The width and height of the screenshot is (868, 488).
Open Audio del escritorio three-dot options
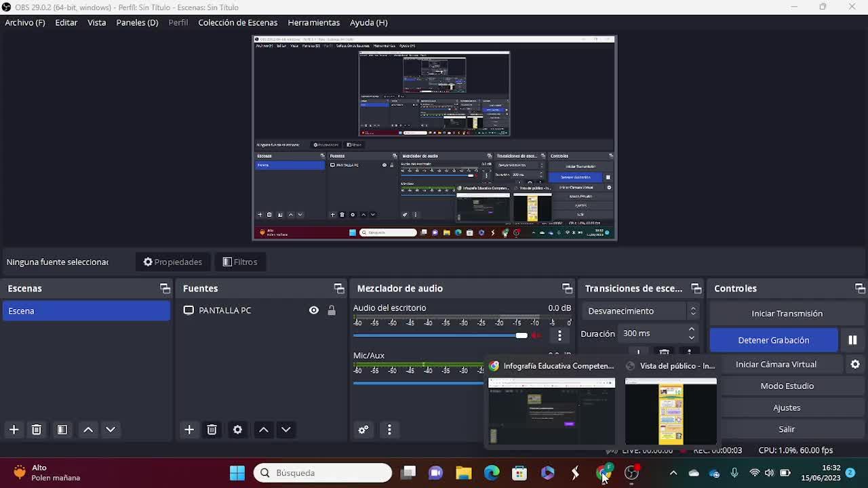click(559, 335)
